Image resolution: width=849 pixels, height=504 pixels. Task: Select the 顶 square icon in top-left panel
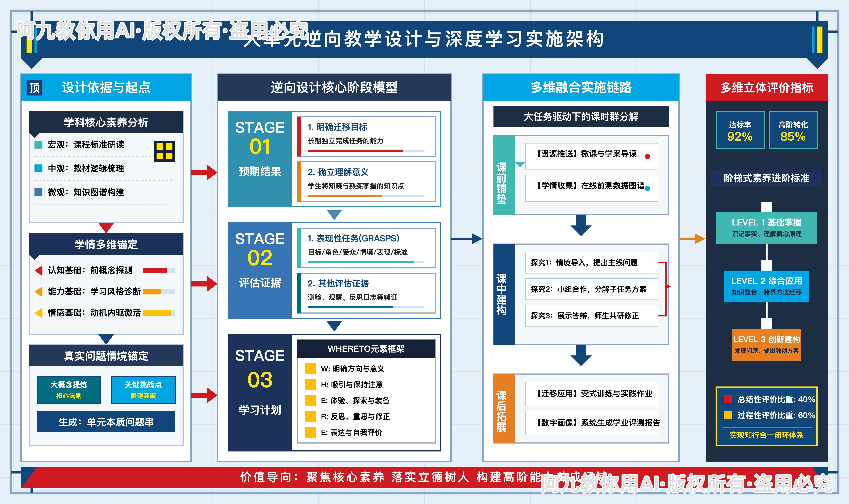click(34, 88)
